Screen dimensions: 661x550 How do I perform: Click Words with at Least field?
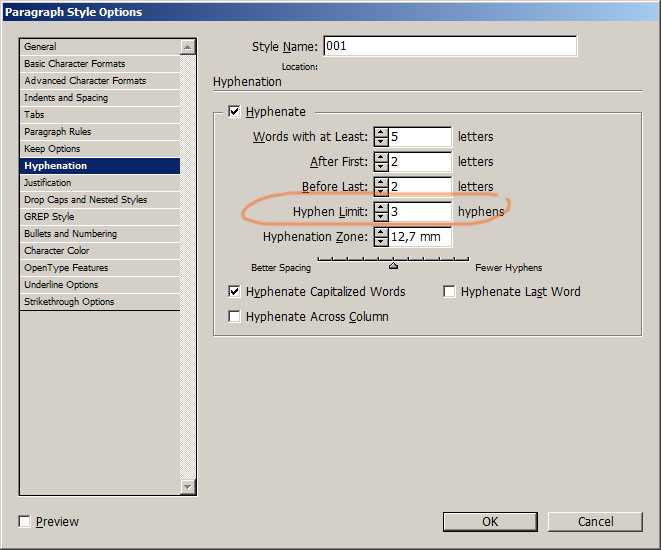click(420, 137)
